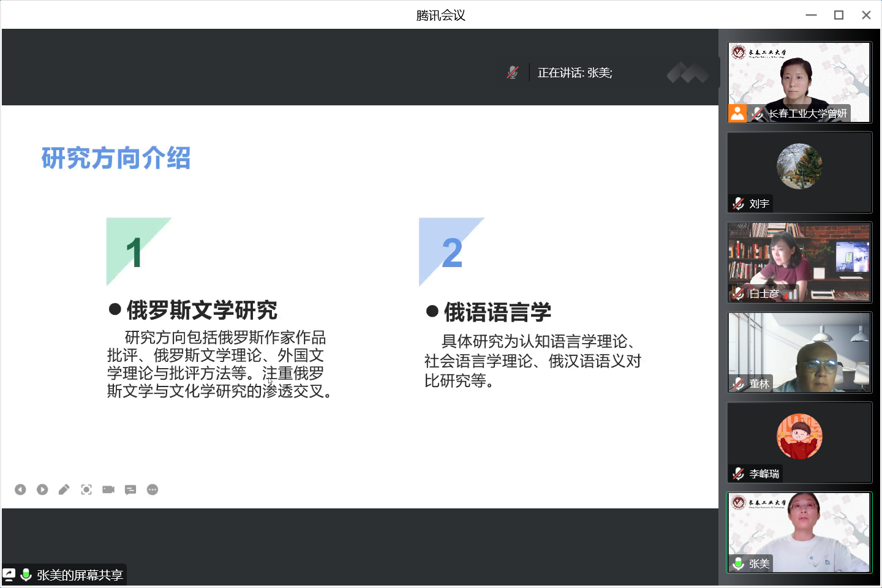Click the camera icon in slideshow toolbar
This screenshot has height=588, width=882.
[x=108, y=489]
